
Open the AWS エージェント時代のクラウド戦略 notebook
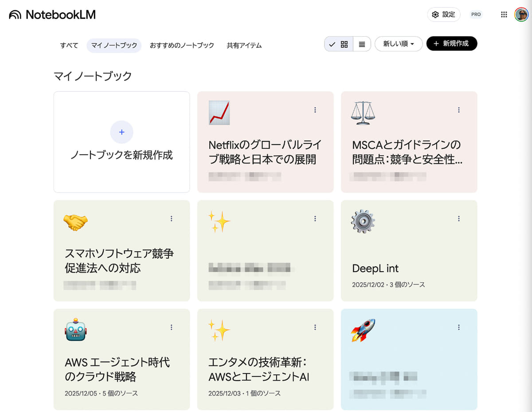(121, 359)
